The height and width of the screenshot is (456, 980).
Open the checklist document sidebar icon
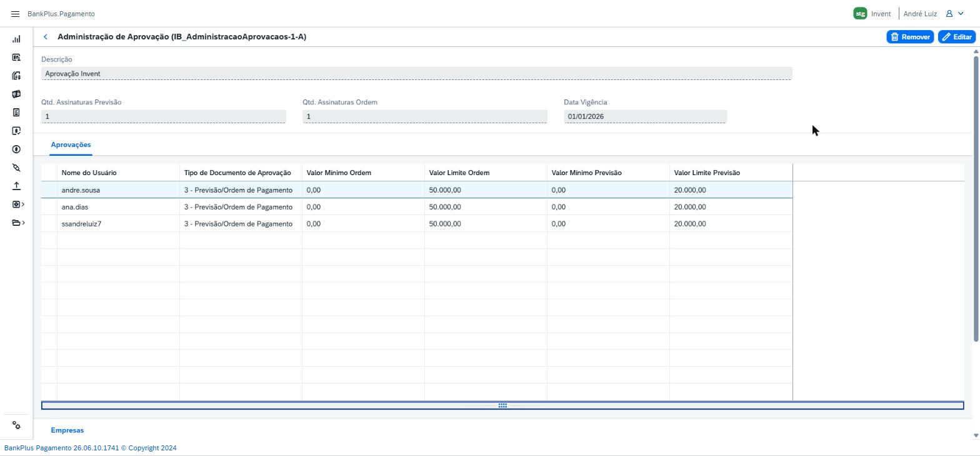[16, 113]
